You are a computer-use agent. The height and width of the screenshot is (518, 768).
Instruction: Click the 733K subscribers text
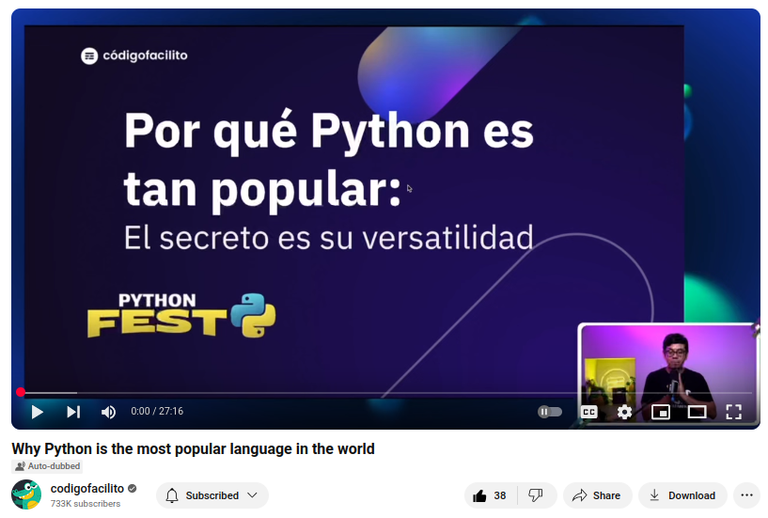click(x=85, y=503)
